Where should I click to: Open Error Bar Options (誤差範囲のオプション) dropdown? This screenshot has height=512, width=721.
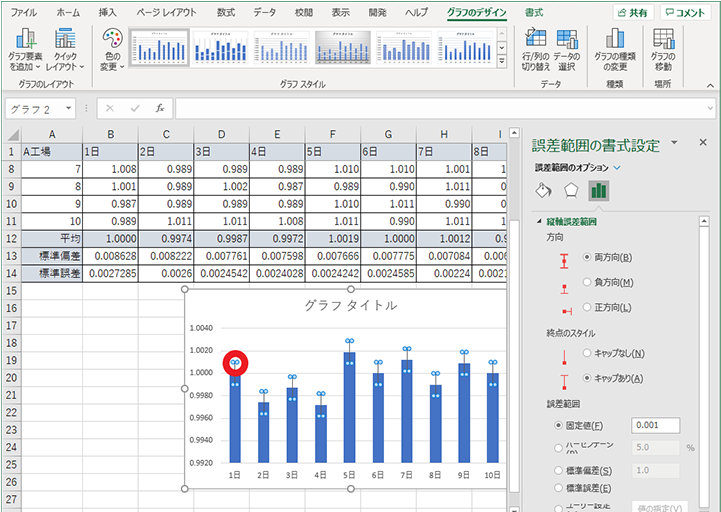coord(617,168)
